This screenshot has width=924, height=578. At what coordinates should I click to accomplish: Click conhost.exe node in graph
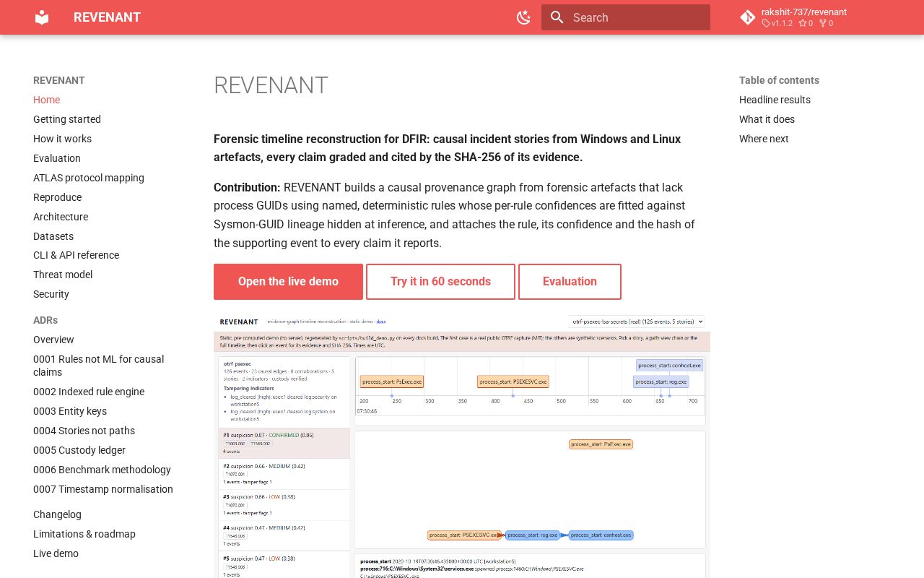(x=601, y=535)
